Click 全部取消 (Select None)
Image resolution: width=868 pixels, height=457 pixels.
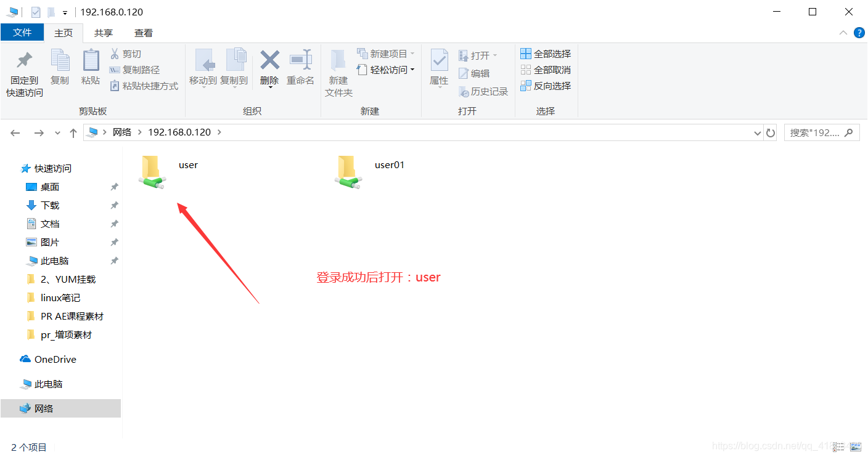(x=546, y=70)
